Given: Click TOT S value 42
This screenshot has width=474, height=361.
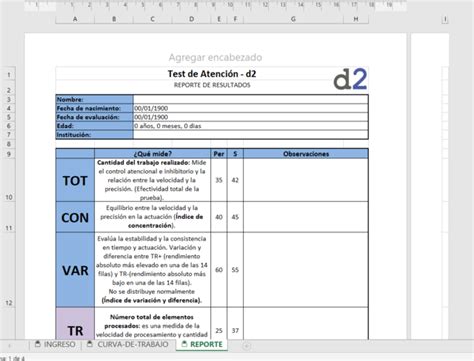Looking at the screenshot, I should [x=235, y=180].
